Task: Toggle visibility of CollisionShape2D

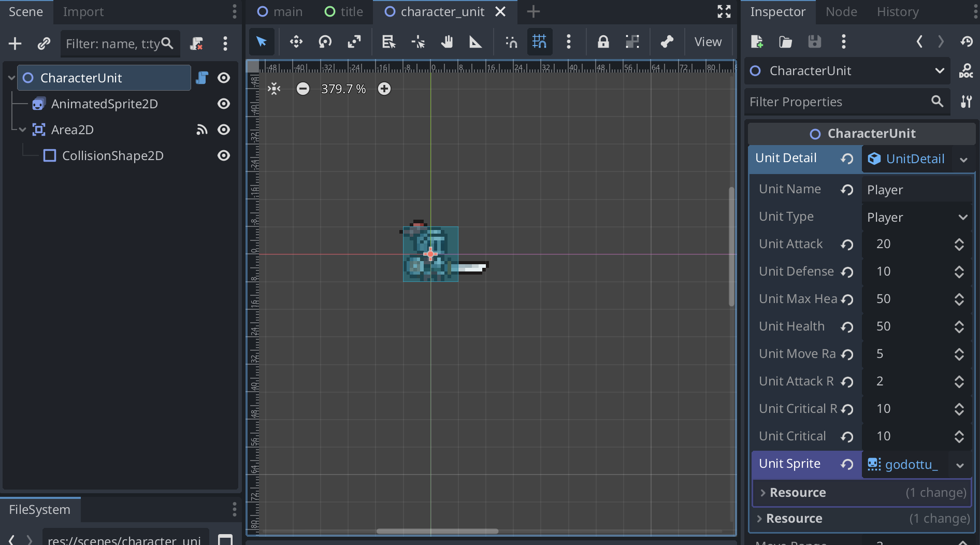Action: tap(224, 155)
